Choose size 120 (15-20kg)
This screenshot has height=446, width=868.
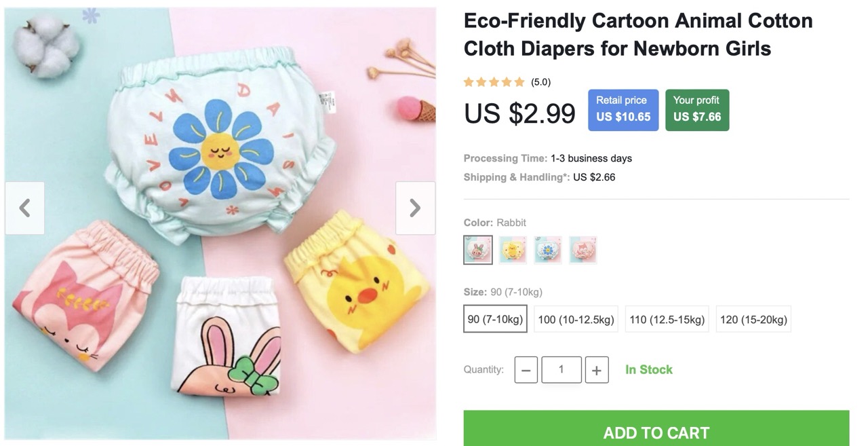(753, 319)
